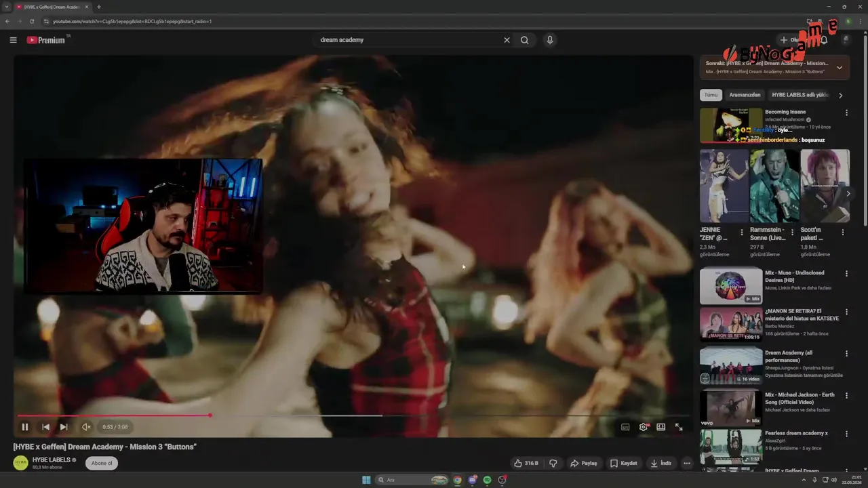Image resolution: width=868 pixels, height=488 pixels.
Task: Dislike the video
Action: click(553, 464)
